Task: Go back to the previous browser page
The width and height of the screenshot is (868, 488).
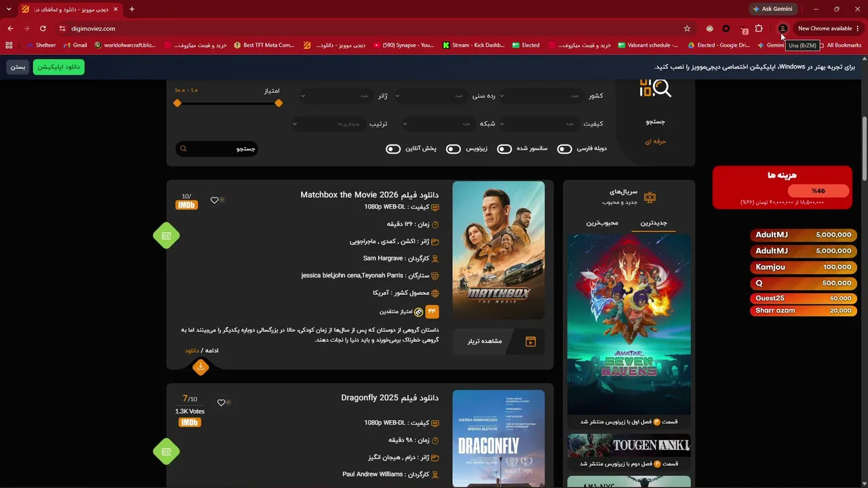Action: tap(10, 28)
